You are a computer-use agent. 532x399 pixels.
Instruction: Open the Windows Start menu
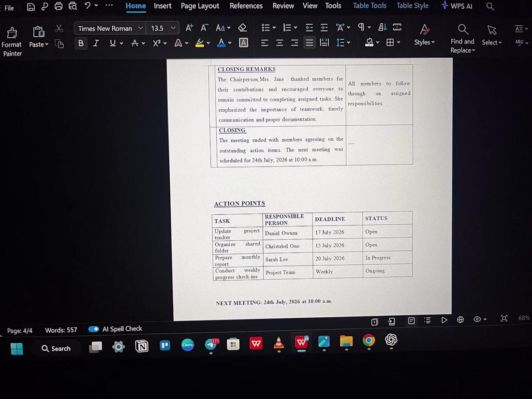click(x=16, y=349)
